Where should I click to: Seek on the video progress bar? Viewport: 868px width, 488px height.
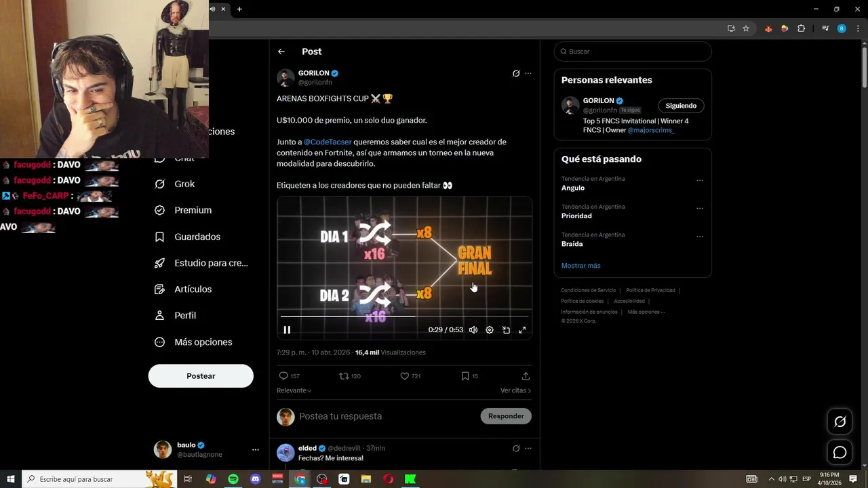pyautogui.click(x=404, y=316)
